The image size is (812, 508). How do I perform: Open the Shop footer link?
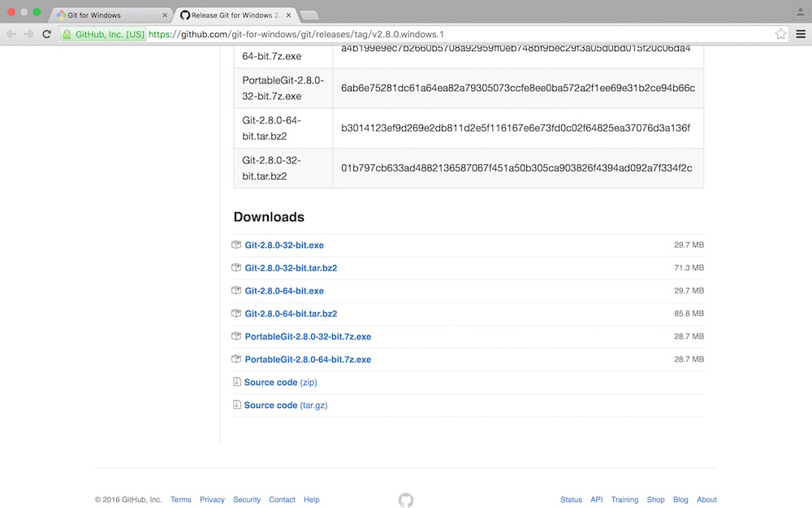(655, 500)
